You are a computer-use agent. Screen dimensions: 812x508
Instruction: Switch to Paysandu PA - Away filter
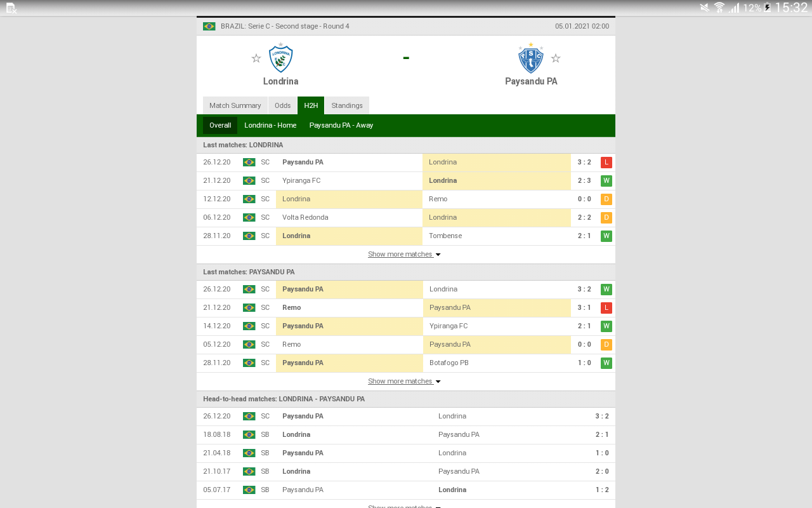(x=341, y=125)
